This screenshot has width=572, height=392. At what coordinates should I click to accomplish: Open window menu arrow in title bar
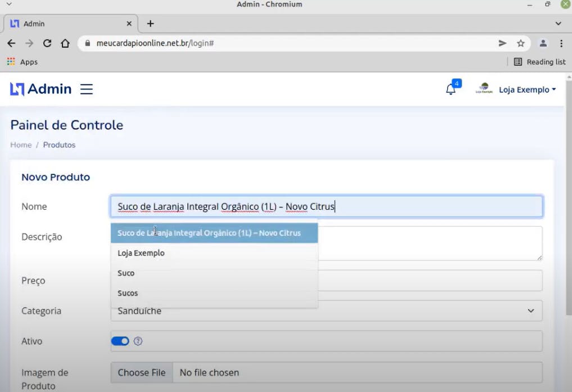(x=9, y=4)
